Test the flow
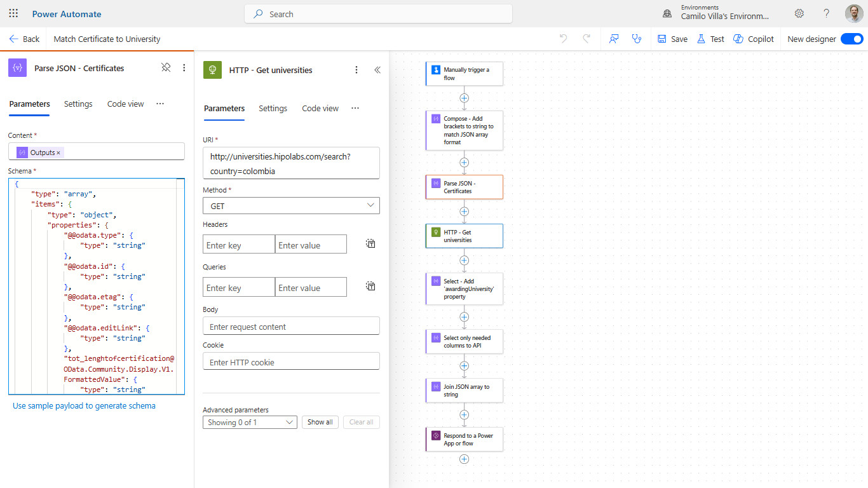The width and height of the screenshot is (868, 488). pos(710,39)
